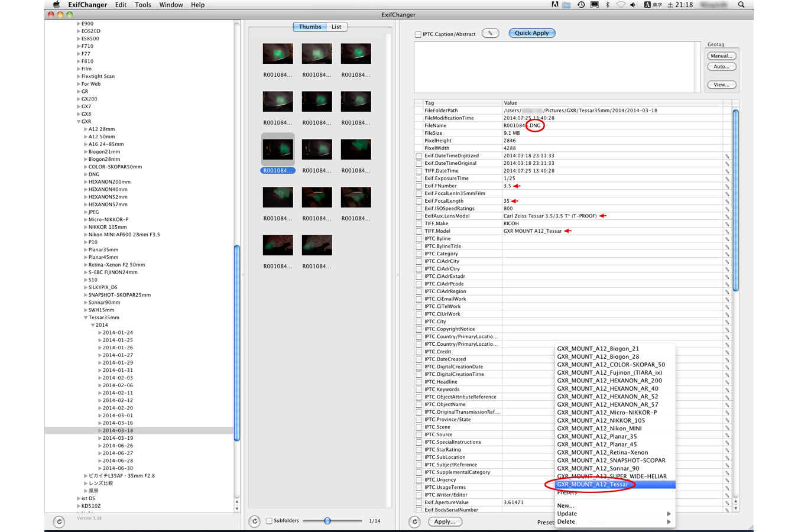Click the pencil icon for the Exif.ISOSpeedRatings row
The image size is (798, 532).
(x=727, y=209)
